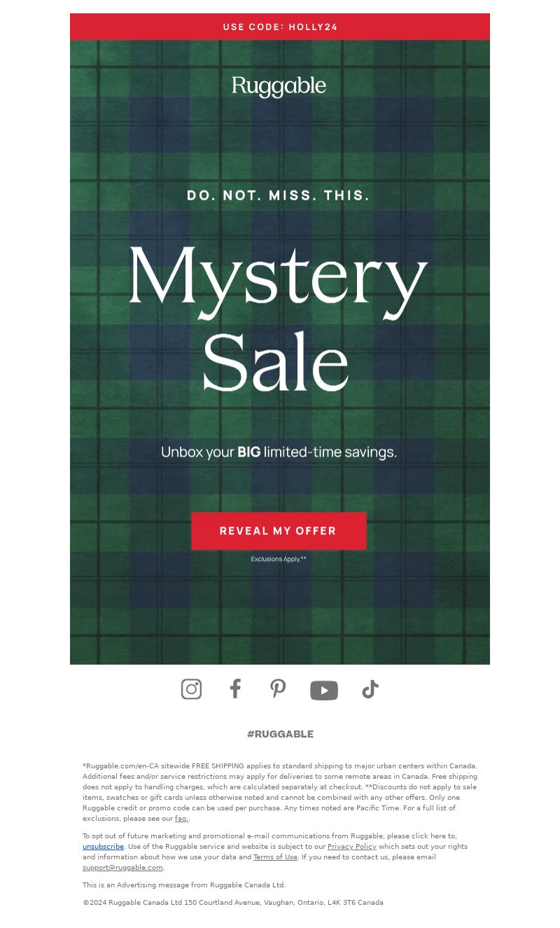The image size is (560, 928).
Task: Open Ruggable's Instagram page icon
Action: (191, 689)
